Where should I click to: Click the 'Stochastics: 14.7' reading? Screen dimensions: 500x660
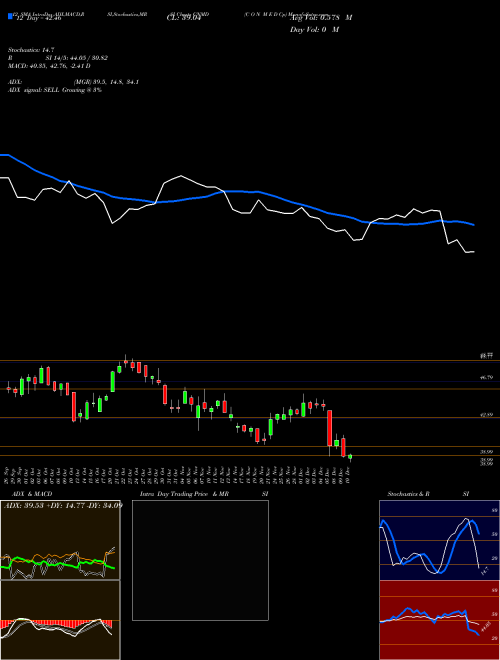point(31,50)
